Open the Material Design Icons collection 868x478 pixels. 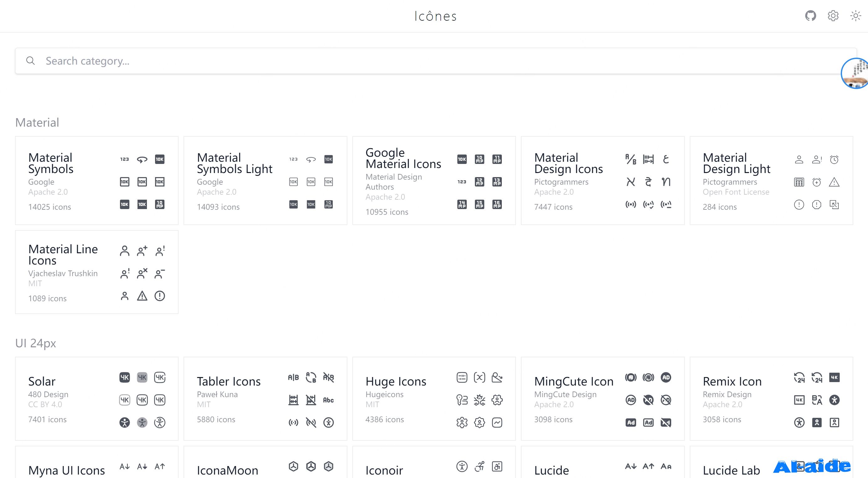pyautogui.click(x=602, y=180)
